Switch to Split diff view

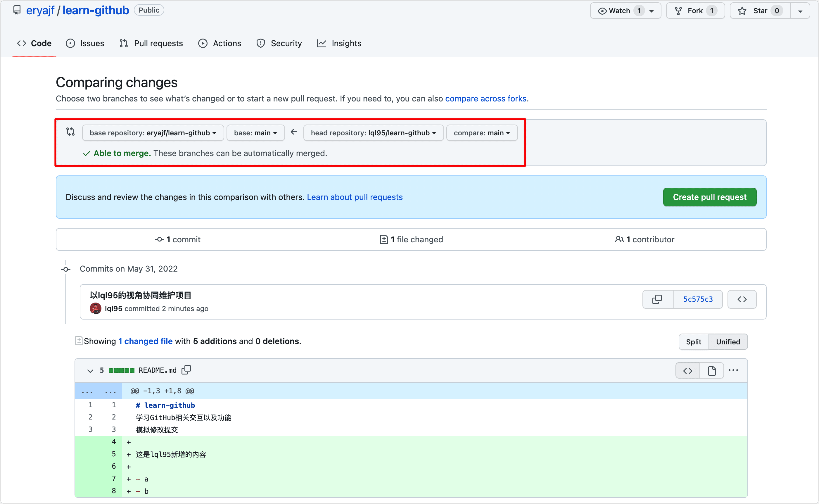(x=693, y=342)
